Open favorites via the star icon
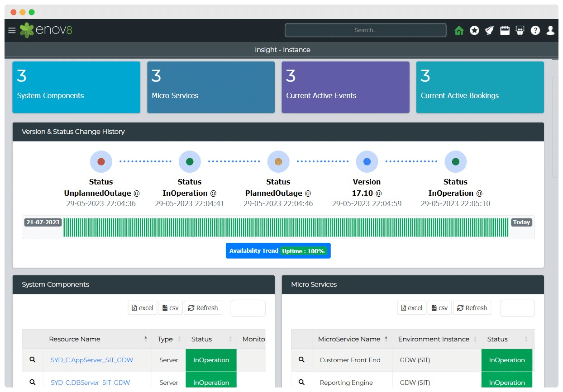The image size is (563, 392). [x=474, y=30]
